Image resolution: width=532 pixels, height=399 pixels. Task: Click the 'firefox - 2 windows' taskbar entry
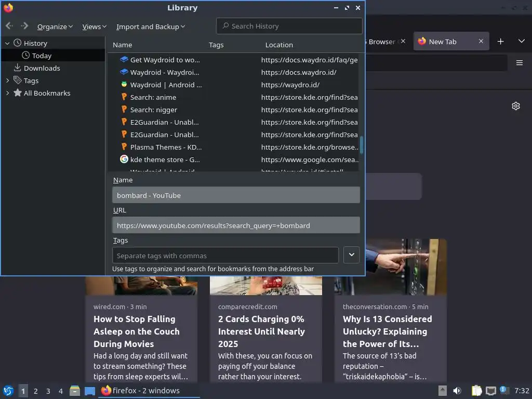pyautogui.click(x=149, y=391)
